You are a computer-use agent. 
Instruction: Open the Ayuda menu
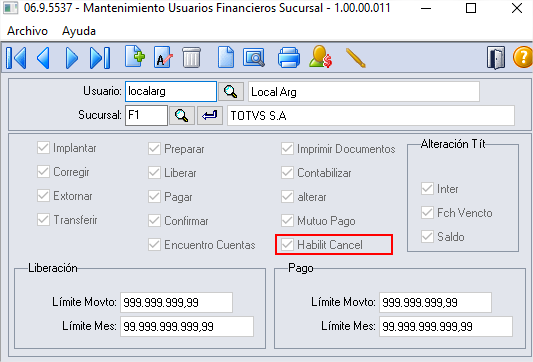pyautogui.click(x=79, y=31)
